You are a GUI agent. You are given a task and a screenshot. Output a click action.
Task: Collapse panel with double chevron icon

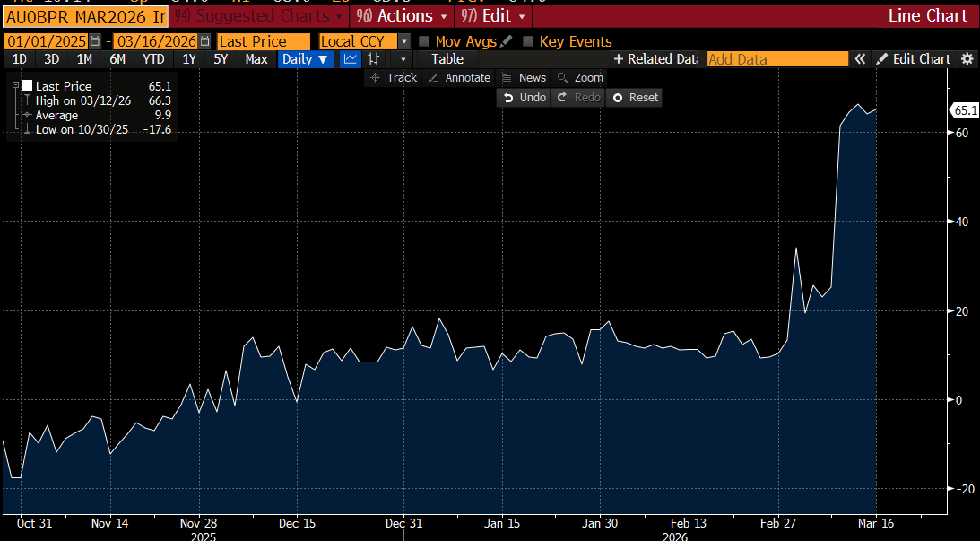coord(860,59)
